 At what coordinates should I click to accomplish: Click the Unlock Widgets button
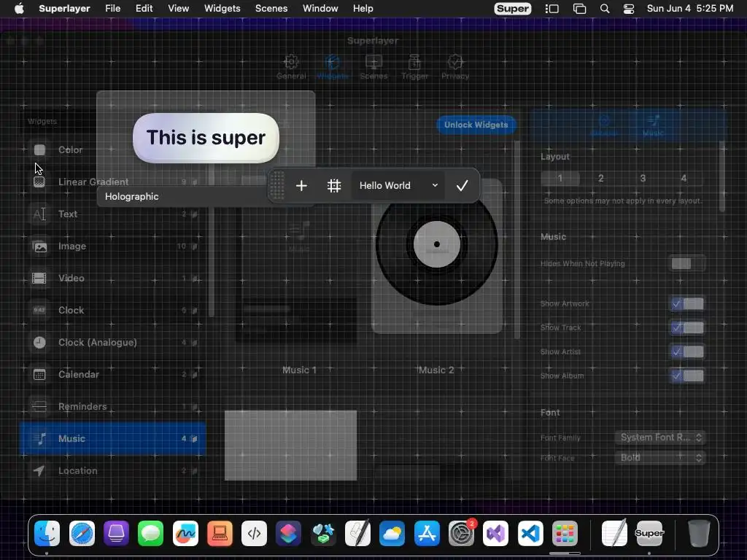pos(476,125)
